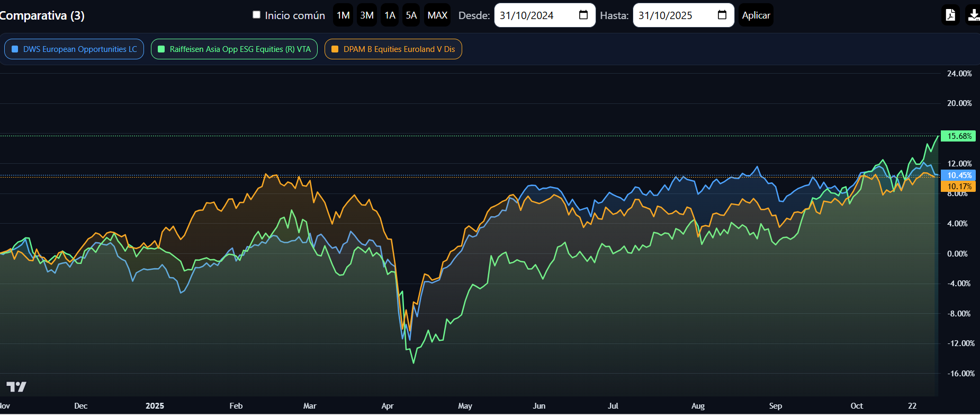Click the 4.00% axis label
980x415 pixels.
(x=957, y=224)
